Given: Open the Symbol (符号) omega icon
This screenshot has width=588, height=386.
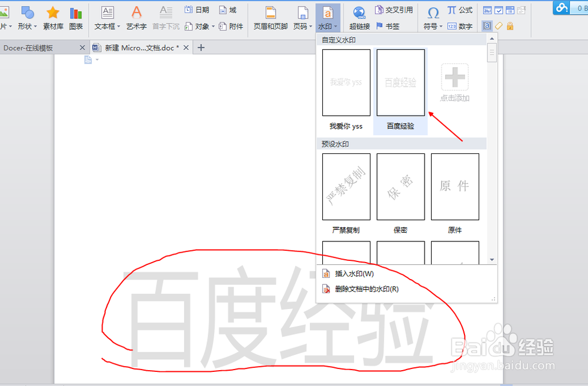Looking at the screenshot, I should (x=433, y=13).
